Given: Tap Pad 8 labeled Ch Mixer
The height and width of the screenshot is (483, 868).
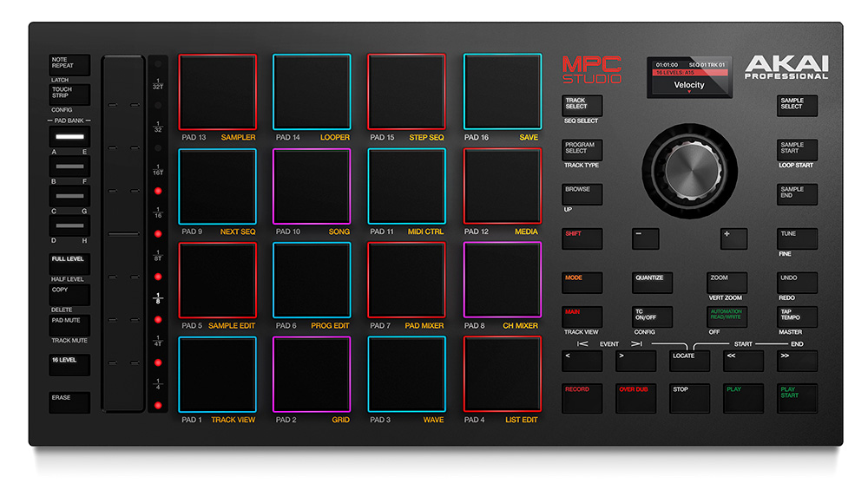Looking at the screenshot, I should [502, 280].
